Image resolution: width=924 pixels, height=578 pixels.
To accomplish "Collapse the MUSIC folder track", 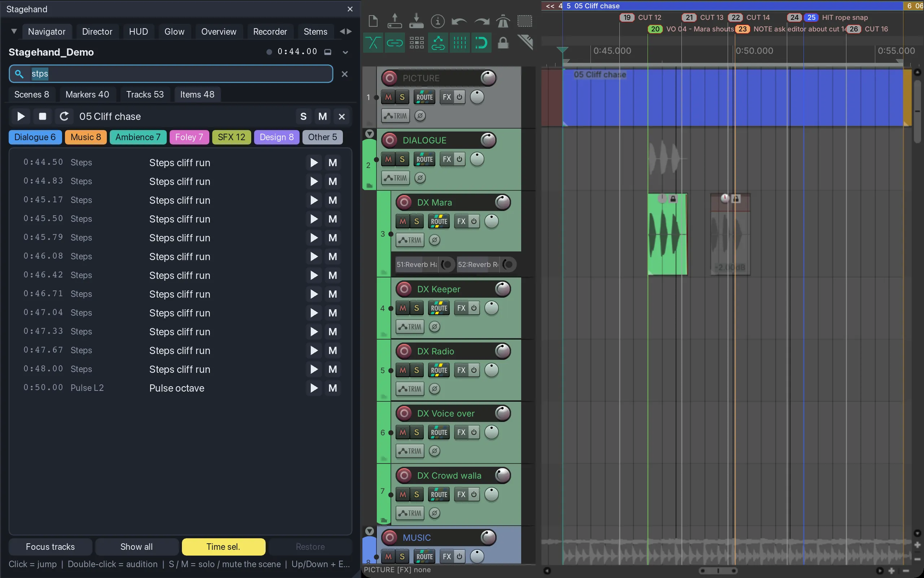I will pyautogui.click(x=369, y=531).
